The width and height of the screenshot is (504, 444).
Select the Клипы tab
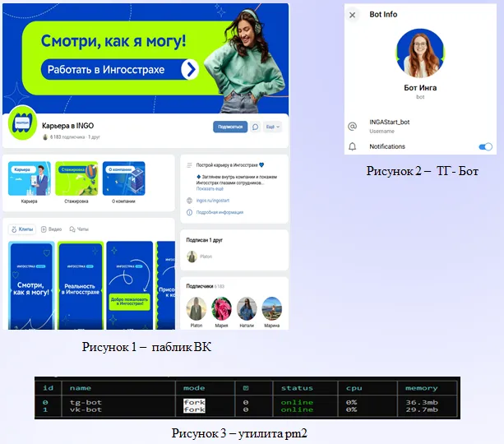pyautogui.click(x=22, y=229)
